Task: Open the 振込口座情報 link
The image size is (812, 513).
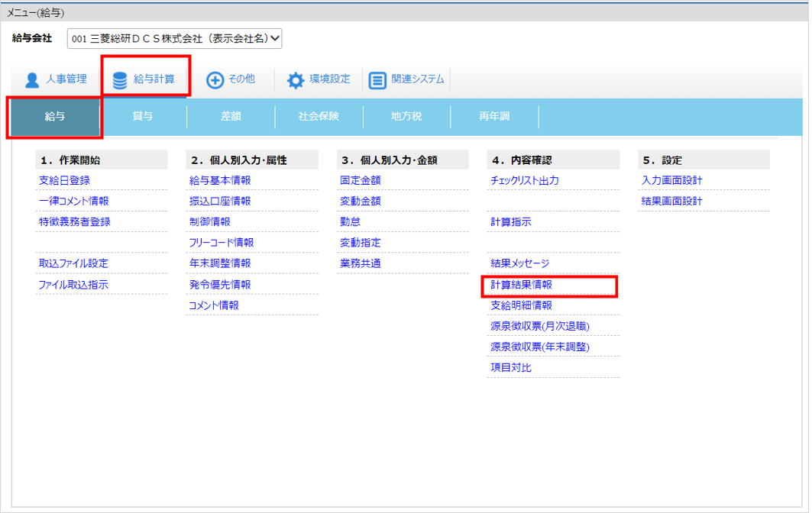Action: 220,202
